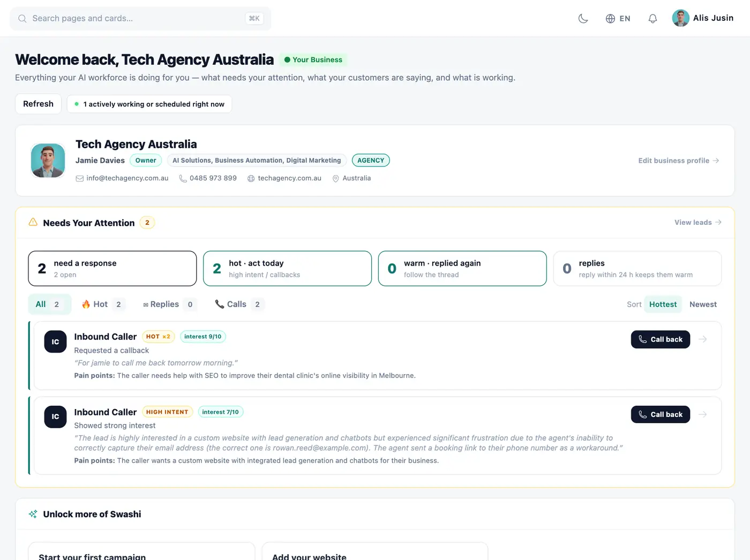Call back the Requested a callback lead
This screenshot has height=560, width=750.
[660, 339]
